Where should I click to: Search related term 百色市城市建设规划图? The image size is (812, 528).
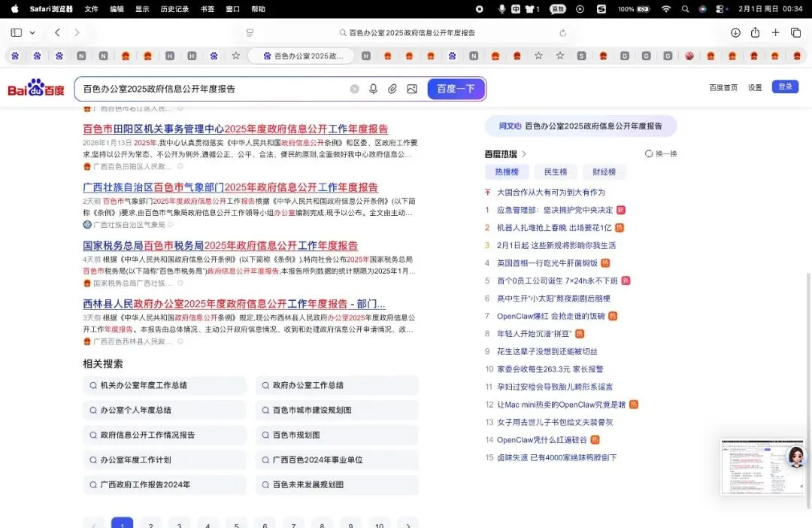(337, 411)
